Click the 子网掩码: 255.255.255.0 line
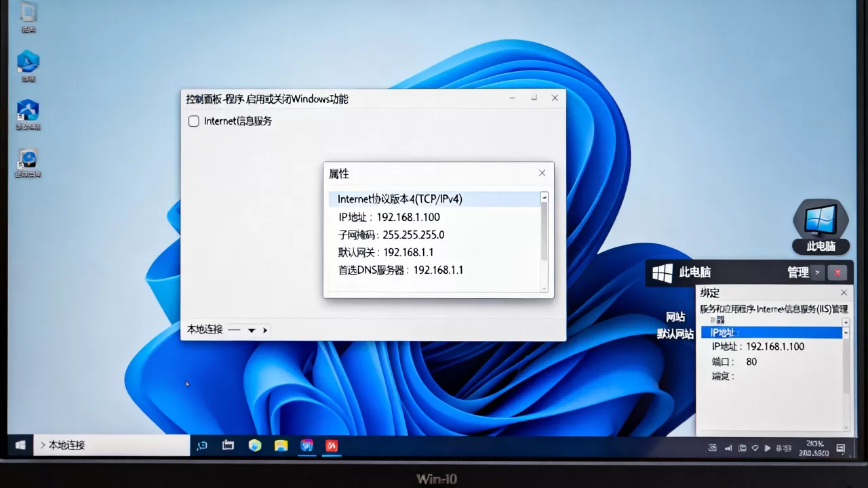 coord(391,235)
